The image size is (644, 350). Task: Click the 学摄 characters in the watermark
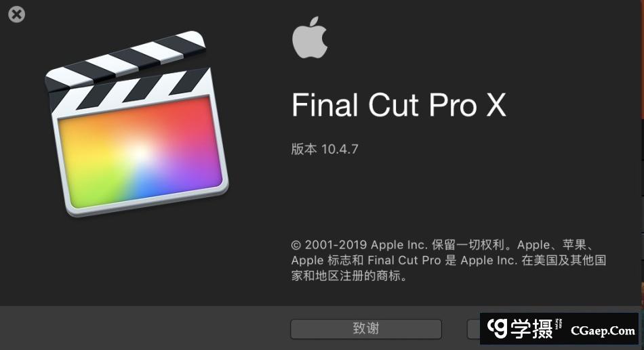tap(532, 328)
